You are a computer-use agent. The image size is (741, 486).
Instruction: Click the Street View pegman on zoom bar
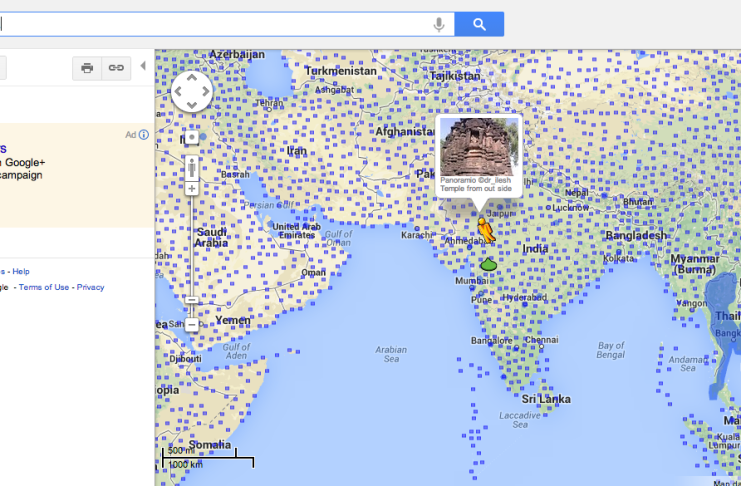pyautogui.click(x=192, y=166)
